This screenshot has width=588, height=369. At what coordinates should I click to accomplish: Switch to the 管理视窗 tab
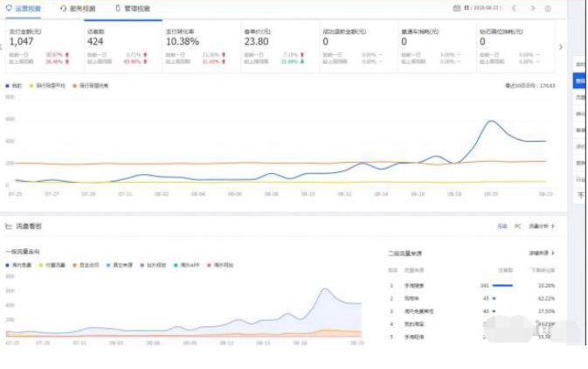pyautogui.click(x=133, y=8)
